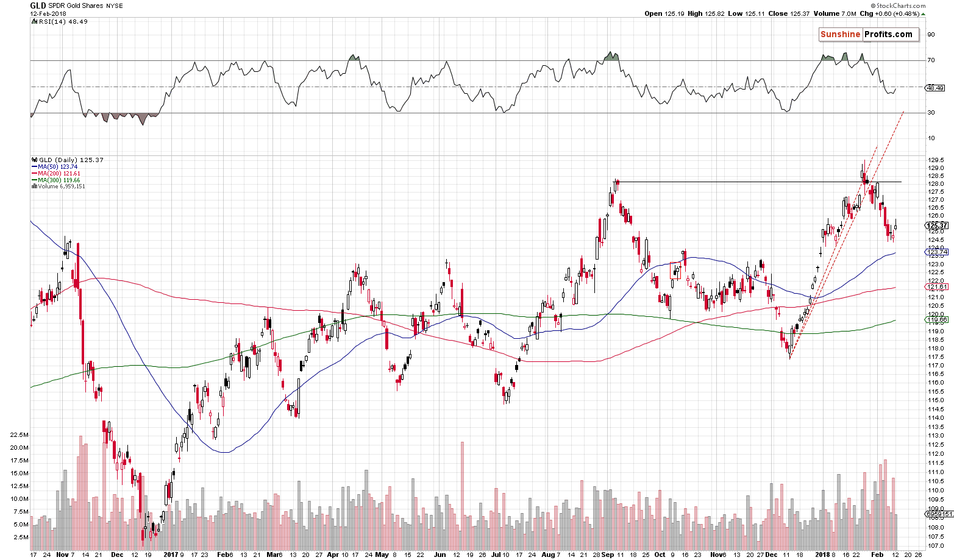Click the MA(300) 119.66 legend text
This screenshot has height=560, width=954.
point(59,180)
